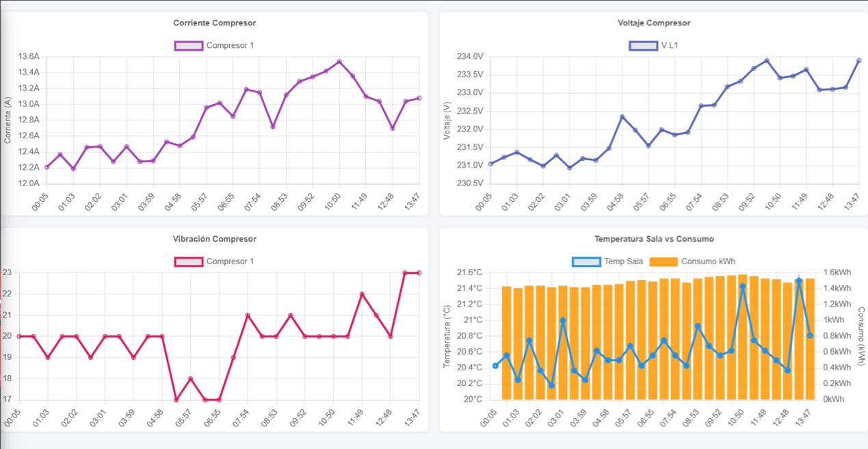Click the Corriente (A) vertical axis title
Screen dimensions: 868x449
(8, 120)
